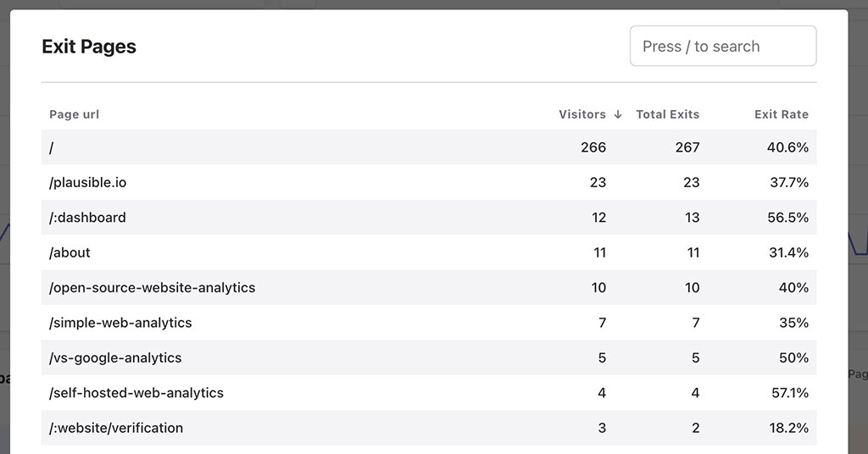868x454 pixels.
Task: Click the 266 visitors value in first row
Action: (x=593, y=147)
